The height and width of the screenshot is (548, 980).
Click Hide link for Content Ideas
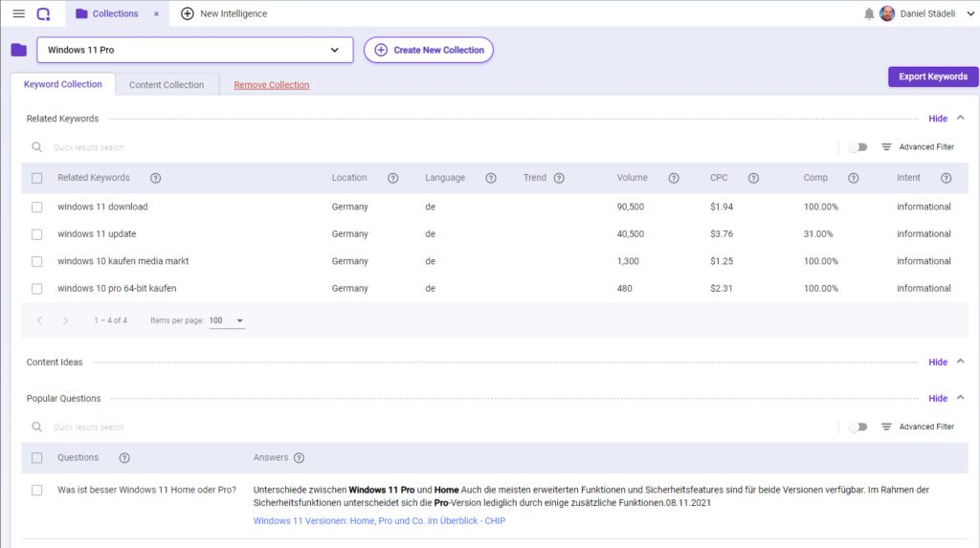938,362
